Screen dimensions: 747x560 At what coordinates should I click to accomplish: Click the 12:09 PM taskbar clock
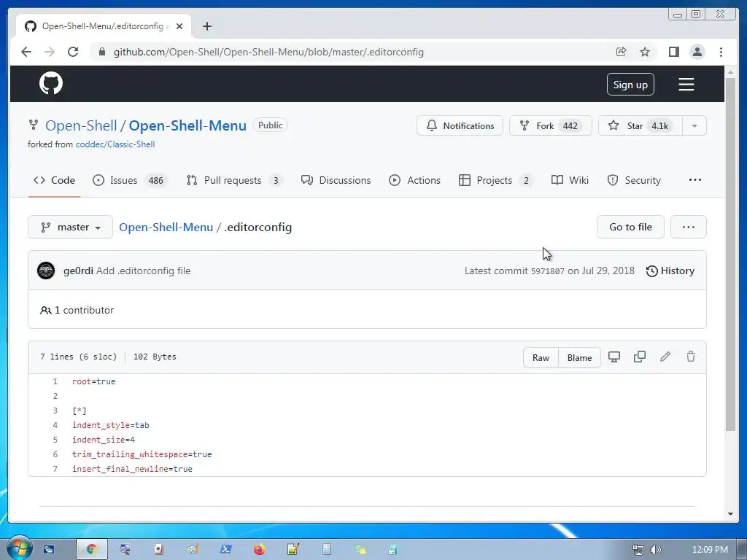(710, 550)
